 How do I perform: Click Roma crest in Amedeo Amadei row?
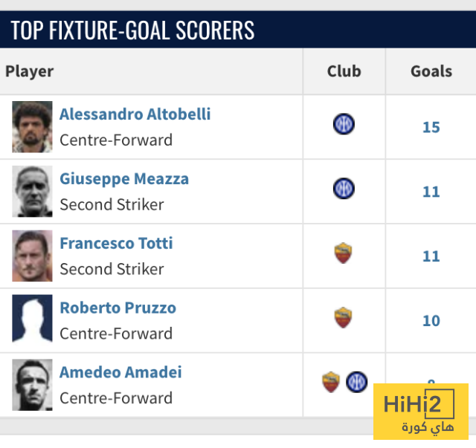[x=331, y=383]
